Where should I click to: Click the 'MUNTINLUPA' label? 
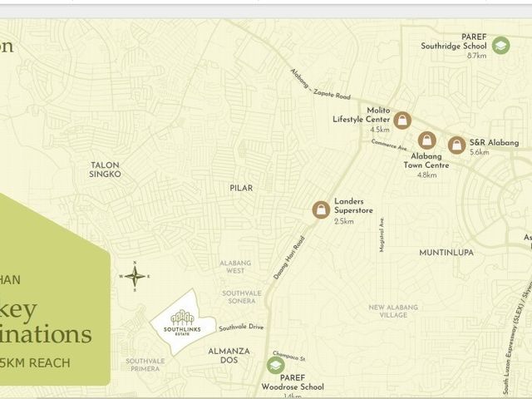point(446,253)
